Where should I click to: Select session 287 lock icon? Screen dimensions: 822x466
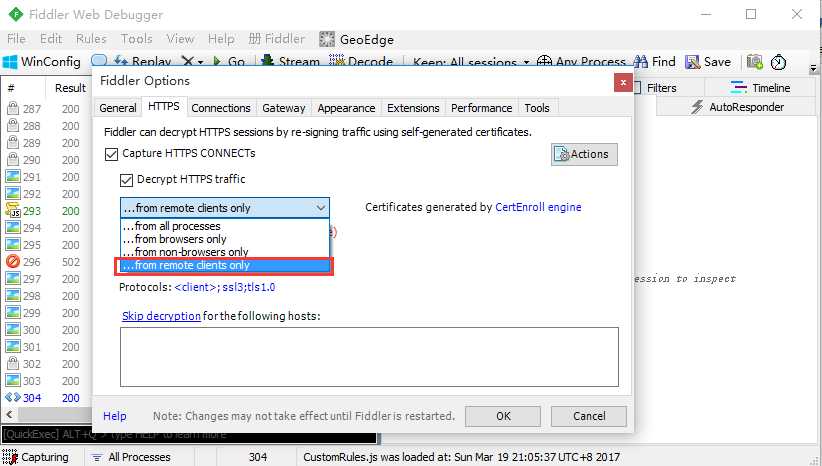[x=13, y=109]
